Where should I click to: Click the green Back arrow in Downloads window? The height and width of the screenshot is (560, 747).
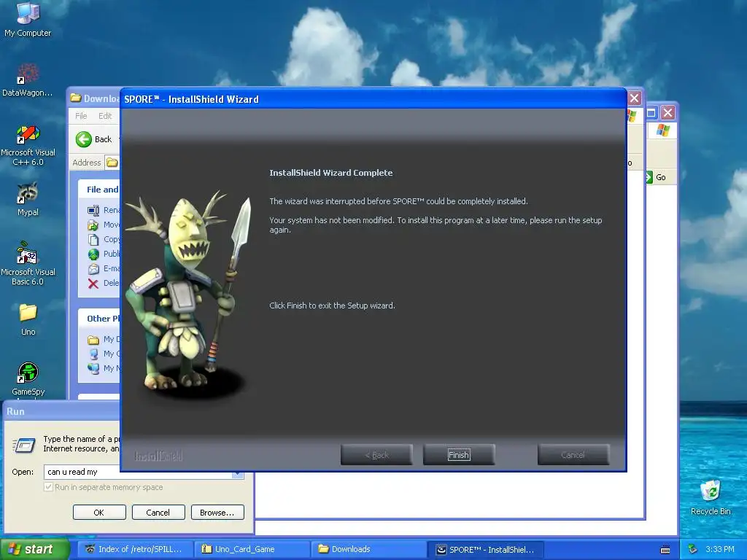coord(83,139)
